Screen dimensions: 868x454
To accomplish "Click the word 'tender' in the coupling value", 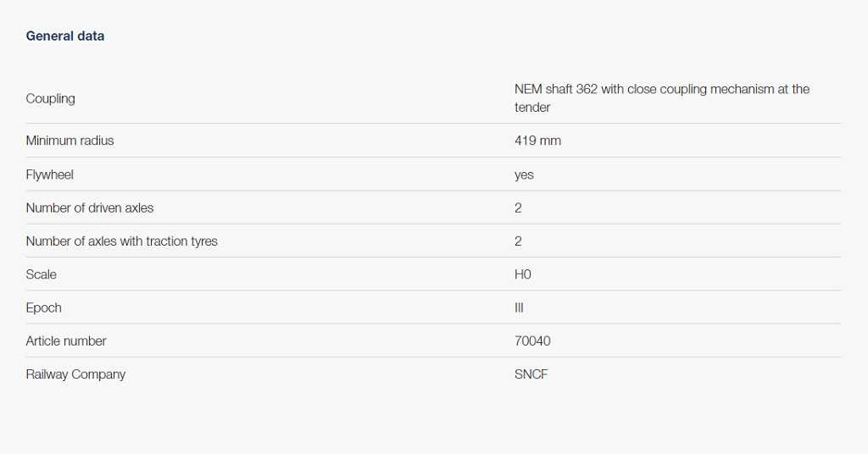I will (532, 108).
